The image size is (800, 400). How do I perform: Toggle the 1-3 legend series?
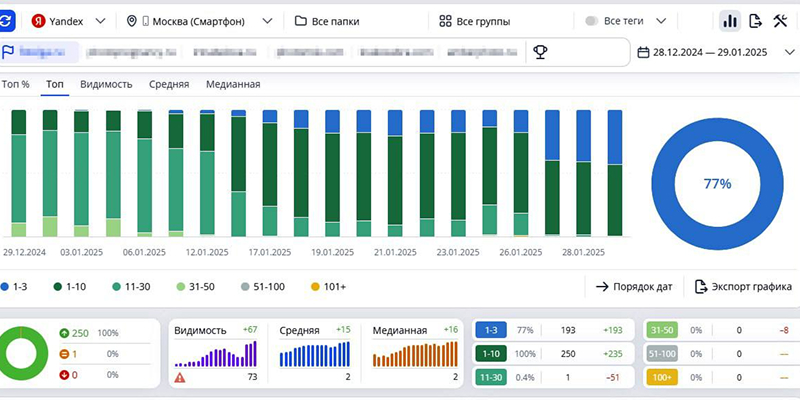point(14,287)
